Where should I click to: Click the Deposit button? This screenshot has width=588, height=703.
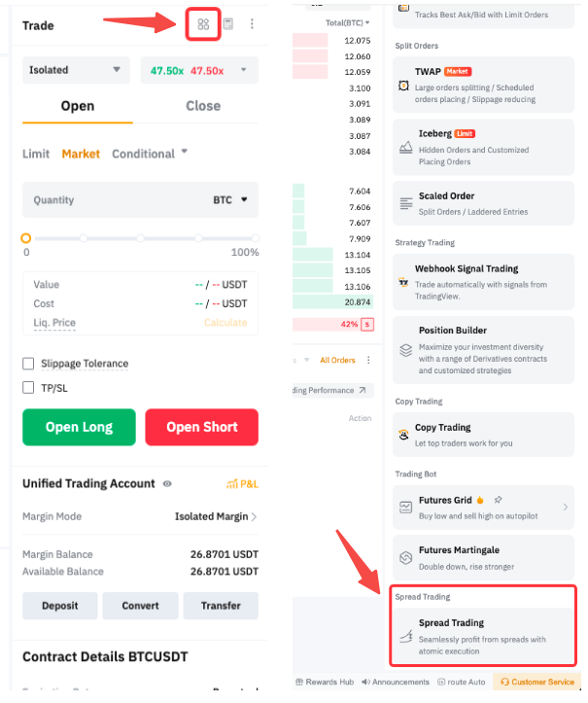click(59, 606)
